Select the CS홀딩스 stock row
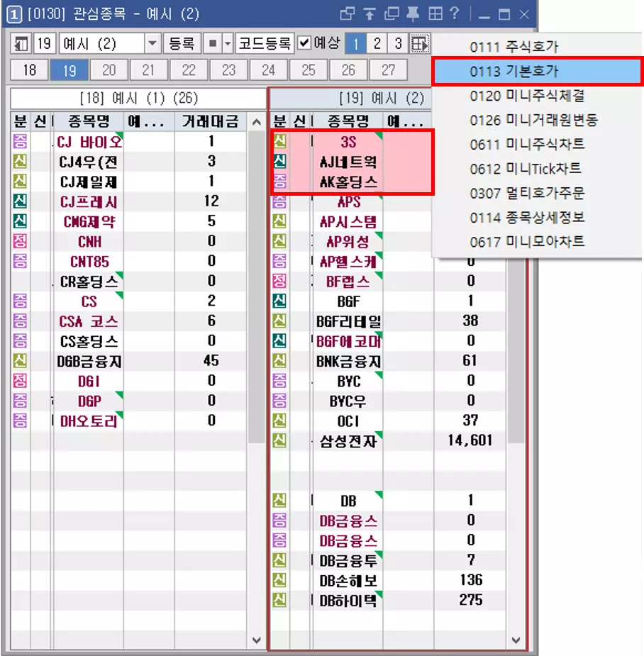 pos(129,341)
